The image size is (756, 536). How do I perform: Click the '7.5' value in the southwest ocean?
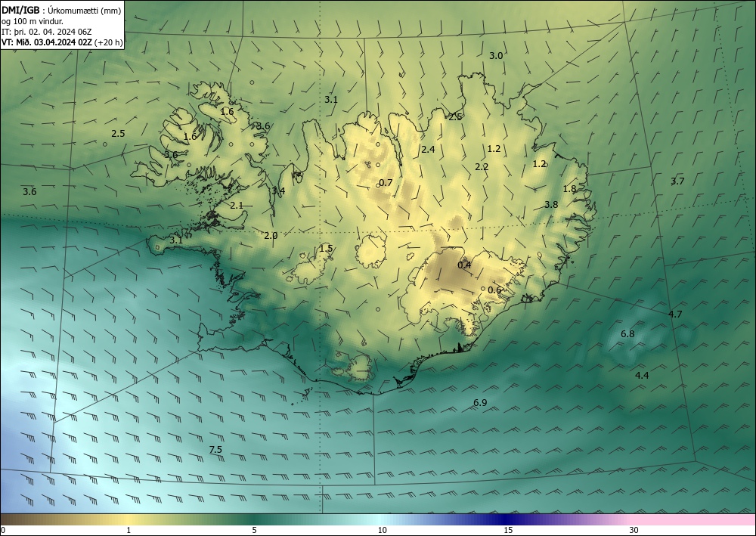click(x=215, y=449)
